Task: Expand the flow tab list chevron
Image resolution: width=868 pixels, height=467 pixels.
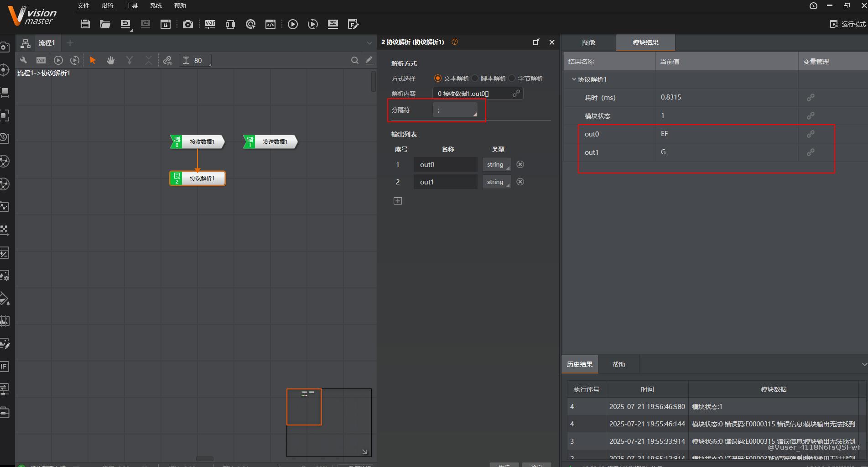Action: point(369,43)
